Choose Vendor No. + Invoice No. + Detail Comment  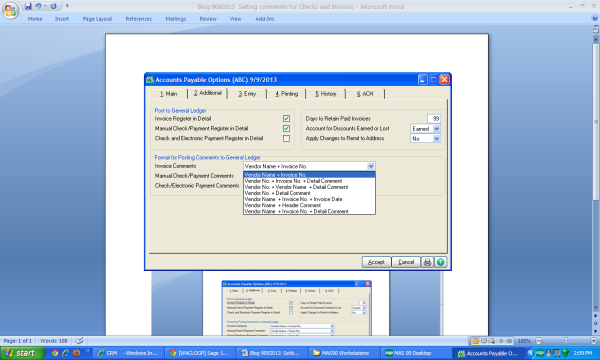(x=309, y=181)
